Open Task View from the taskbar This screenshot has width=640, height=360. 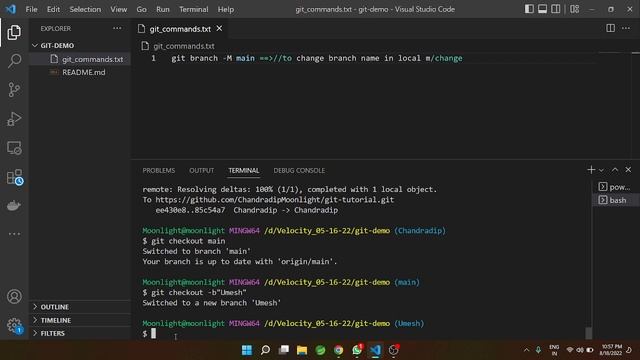pyautogui.click(x=284, y=350)
